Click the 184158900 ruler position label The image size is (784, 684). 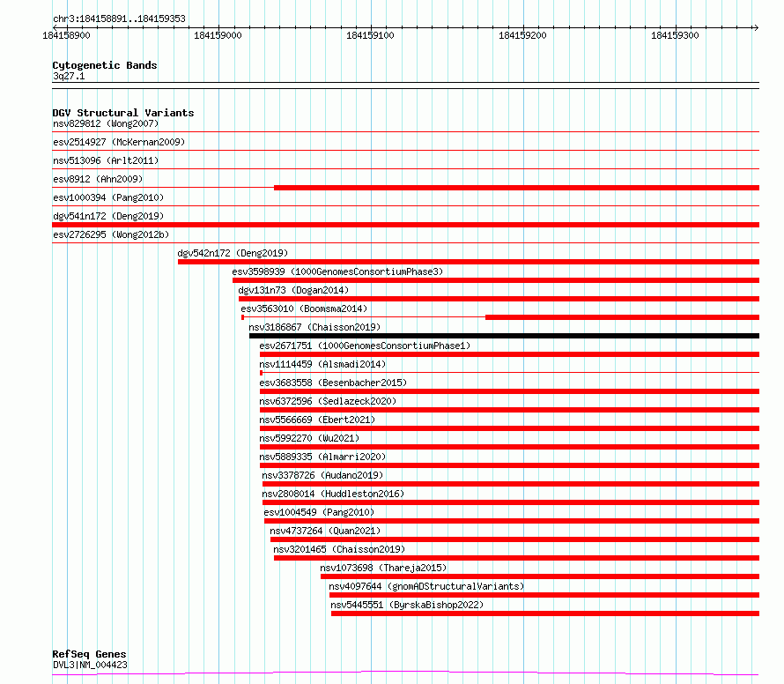[x=66, y=35]
